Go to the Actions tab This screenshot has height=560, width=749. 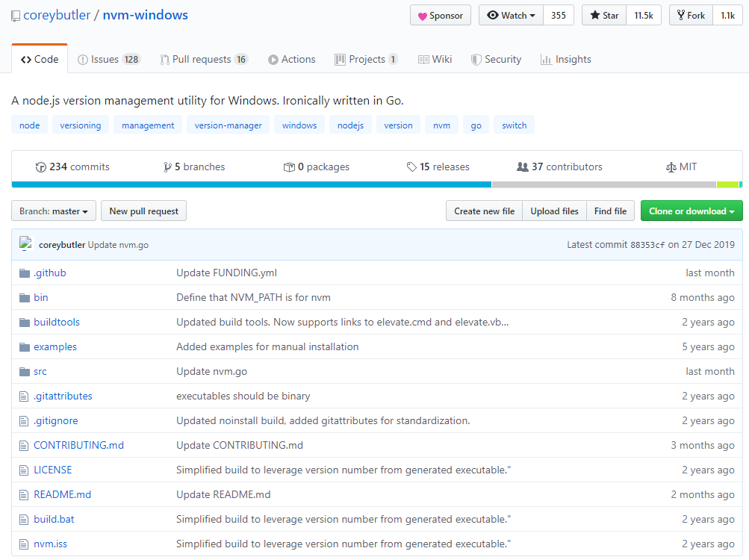(292, 59)
